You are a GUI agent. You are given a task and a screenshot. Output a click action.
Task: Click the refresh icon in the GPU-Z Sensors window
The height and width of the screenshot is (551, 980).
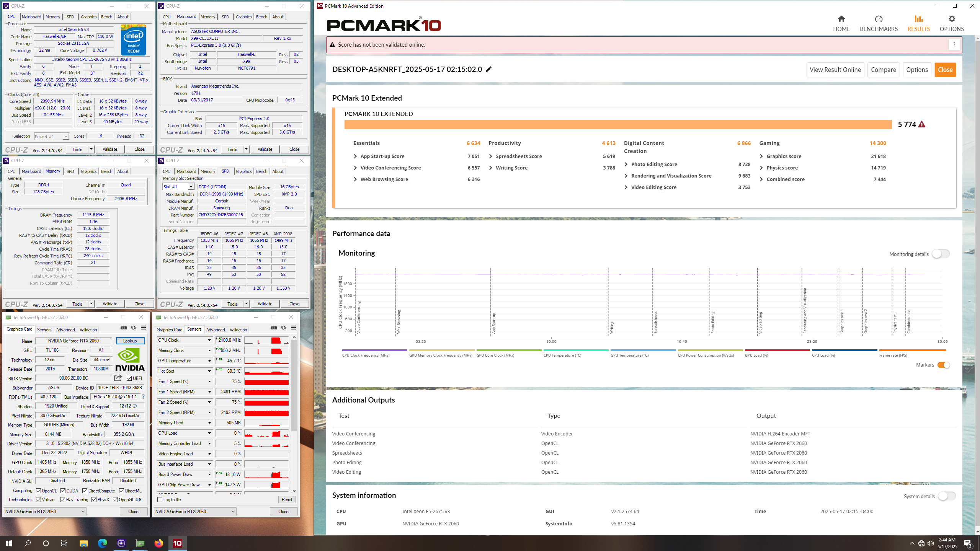click(283, 328)
